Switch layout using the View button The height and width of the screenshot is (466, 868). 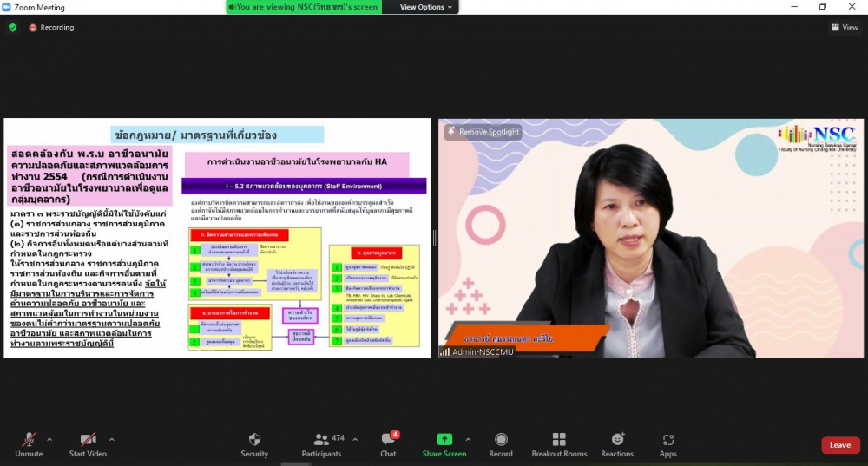845,28
